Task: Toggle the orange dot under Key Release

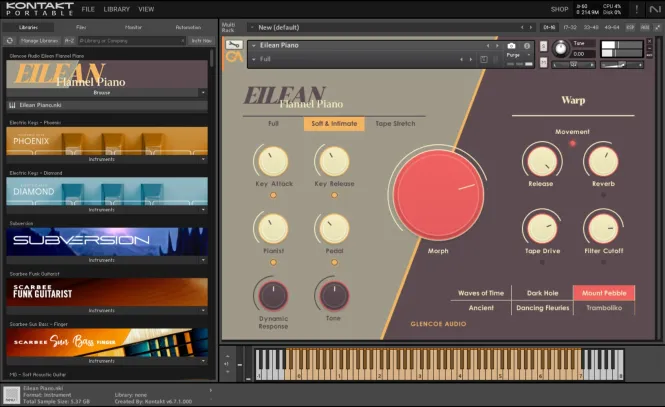Action: coord(334,195)
